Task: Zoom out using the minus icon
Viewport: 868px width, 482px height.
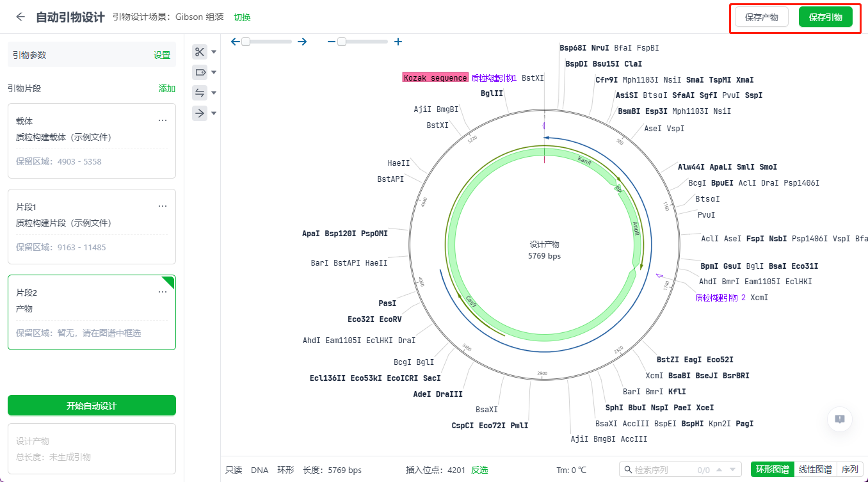Action: tap(331, 42)
